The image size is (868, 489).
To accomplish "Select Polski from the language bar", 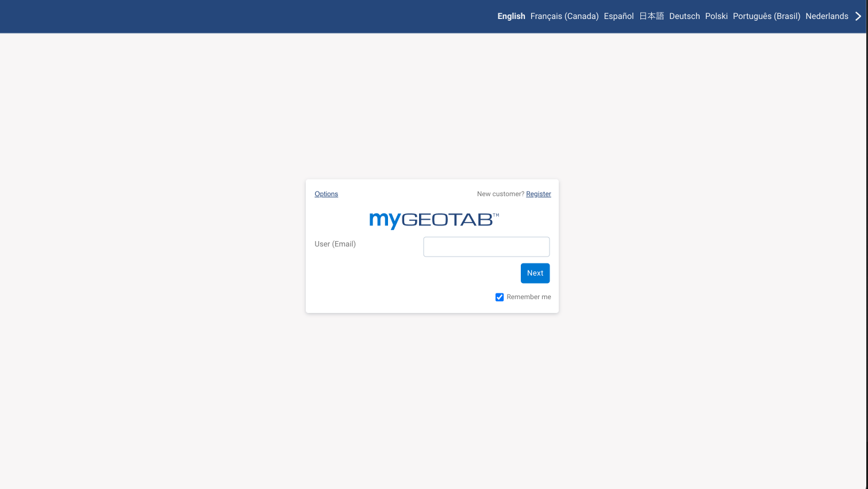I will pyautogui.click(x=716, y=16).
